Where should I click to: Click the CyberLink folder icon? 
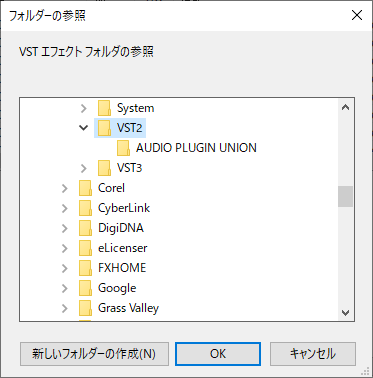click(x=85, y=208)
